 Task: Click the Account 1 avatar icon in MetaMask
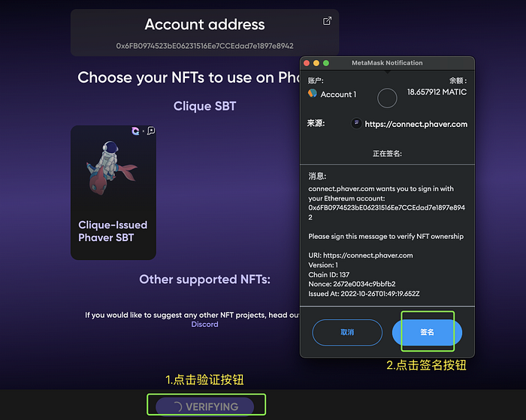pos(313,93)
